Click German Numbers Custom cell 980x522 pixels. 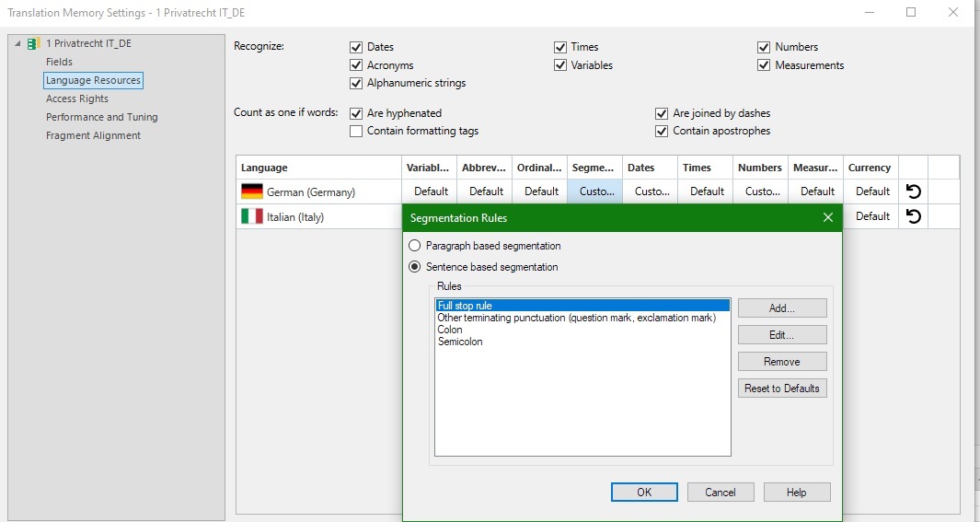[760, 191]
